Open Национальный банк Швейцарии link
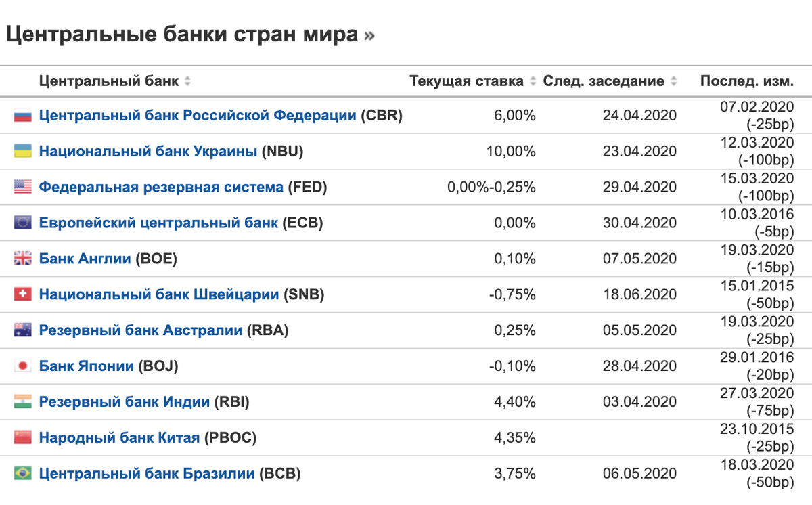The image size is (812, 505). (x=159, y=294)
